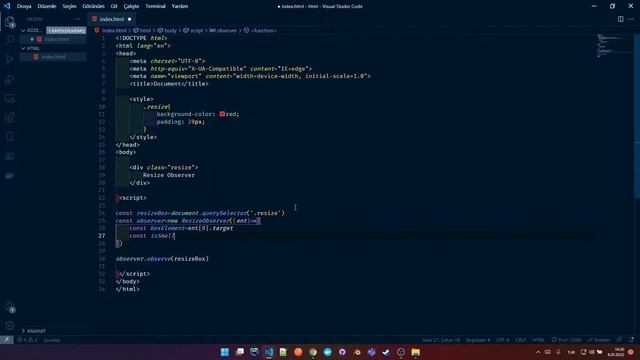
Task: Open errors and warnings count in status bar
Action: 27,340
